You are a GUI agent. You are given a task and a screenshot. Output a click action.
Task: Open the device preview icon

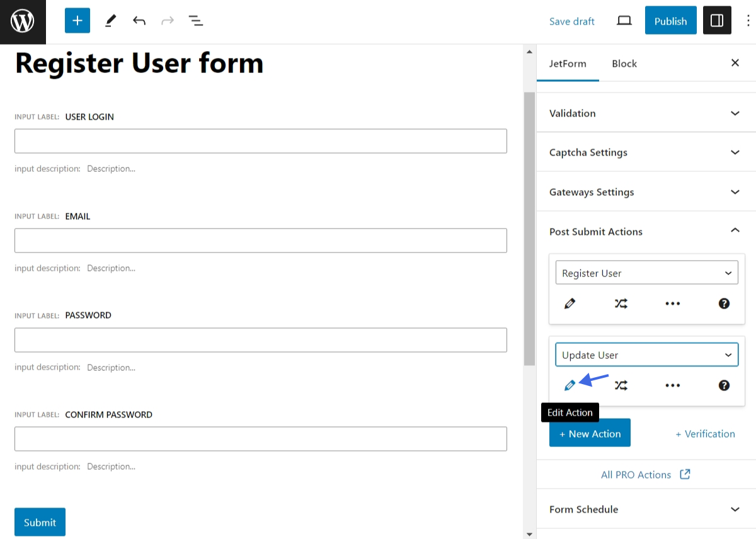tap(624, 20)
